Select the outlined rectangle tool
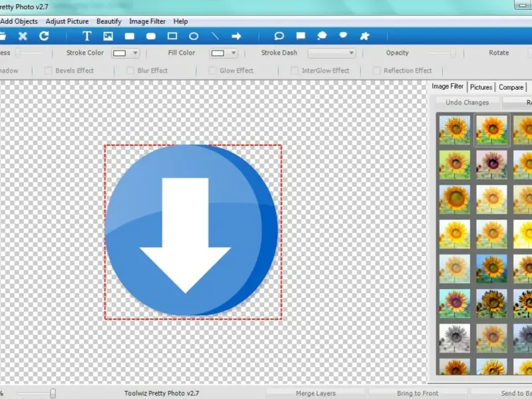The height and width of the screenshot is (399, 532). tap(172, 36)
